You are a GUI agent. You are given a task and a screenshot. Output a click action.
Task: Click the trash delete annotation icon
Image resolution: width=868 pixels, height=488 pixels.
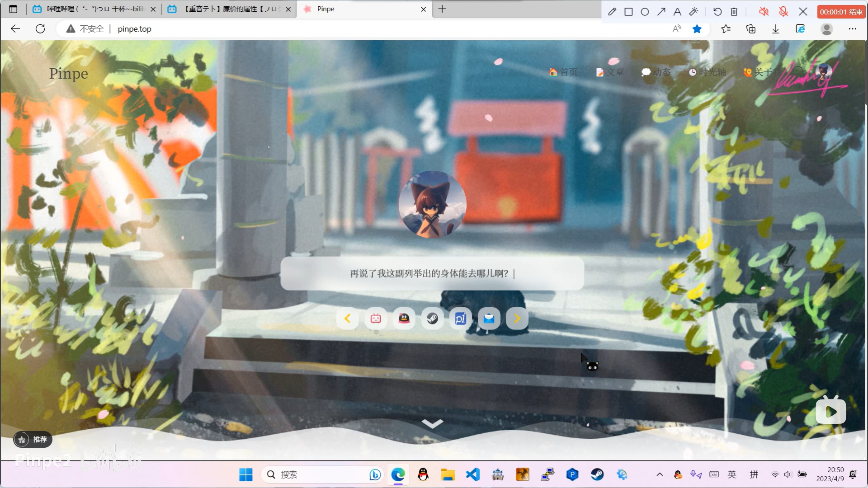tap(734, 12)
